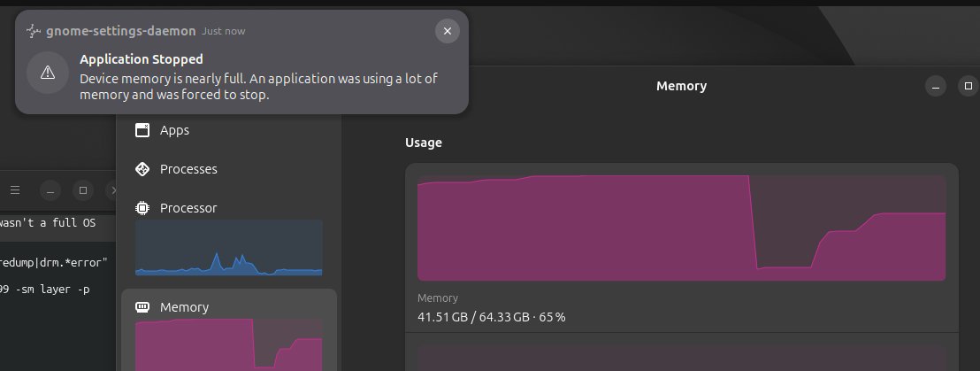Viewport: 980px width, 371px height.
Task: Open the Apps sidebar item
Action: [229, 130]
